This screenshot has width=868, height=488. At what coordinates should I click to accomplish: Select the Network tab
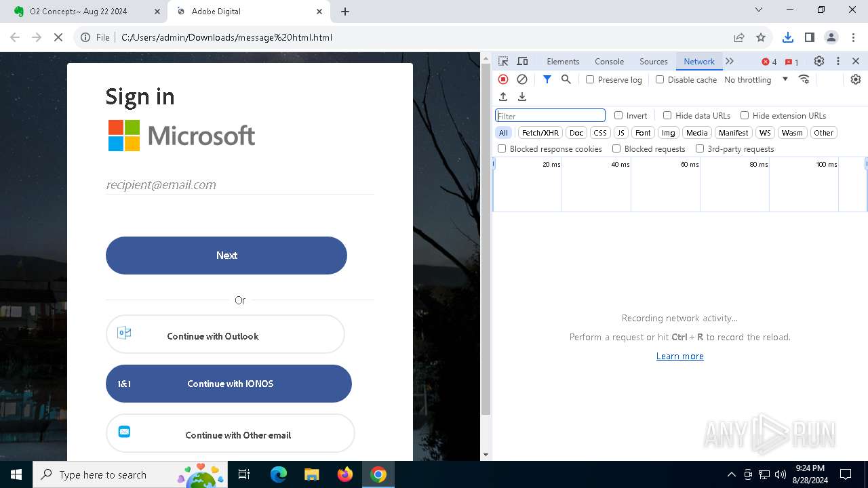coord(699,61)
